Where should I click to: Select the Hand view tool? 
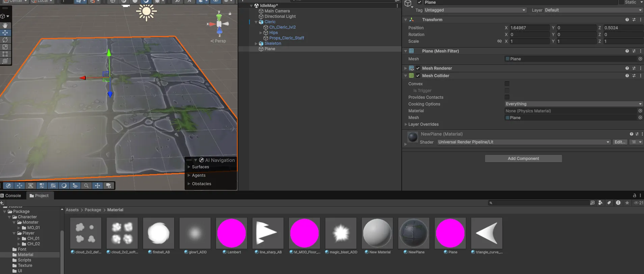[5, 26]
